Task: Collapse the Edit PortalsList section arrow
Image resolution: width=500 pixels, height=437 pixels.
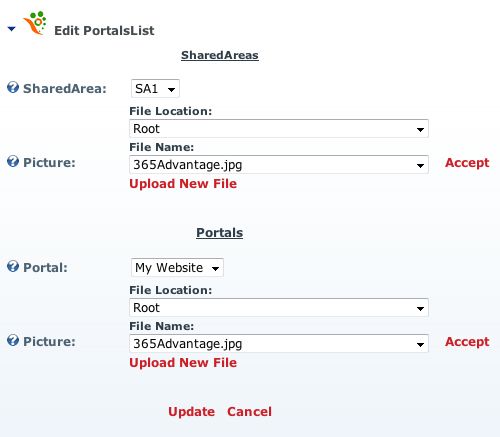Action: tap(12, 29)
